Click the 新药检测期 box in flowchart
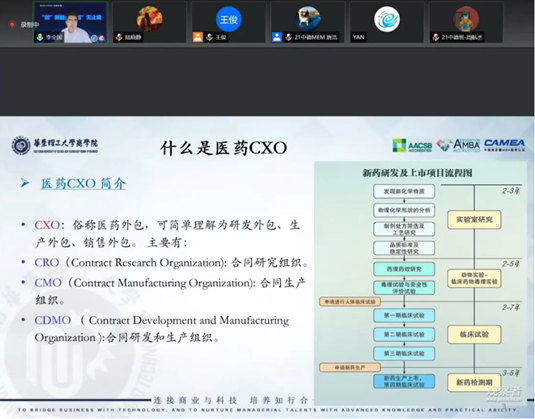The height and width of the screenshot is (419, 535). (x=474, y=382)
